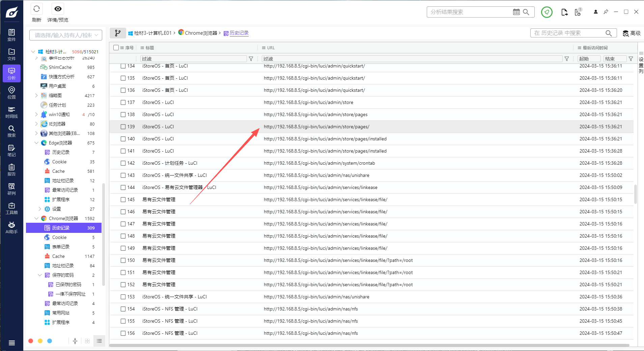Click the branch tree icon before breadcrumb
The height and width of the screenshot is (351, 644).
[x=117, y=33]
